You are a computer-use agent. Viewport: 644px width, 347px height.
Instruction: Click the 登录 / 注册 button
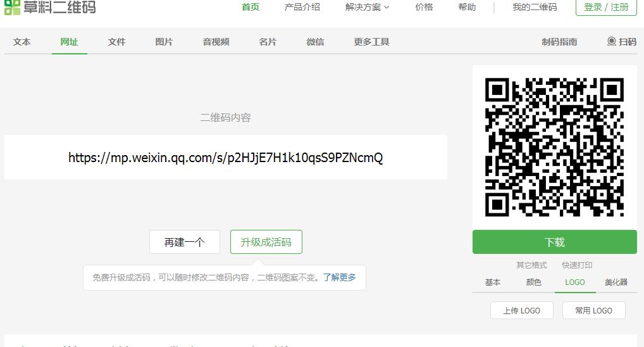click(x=606, y=7)
